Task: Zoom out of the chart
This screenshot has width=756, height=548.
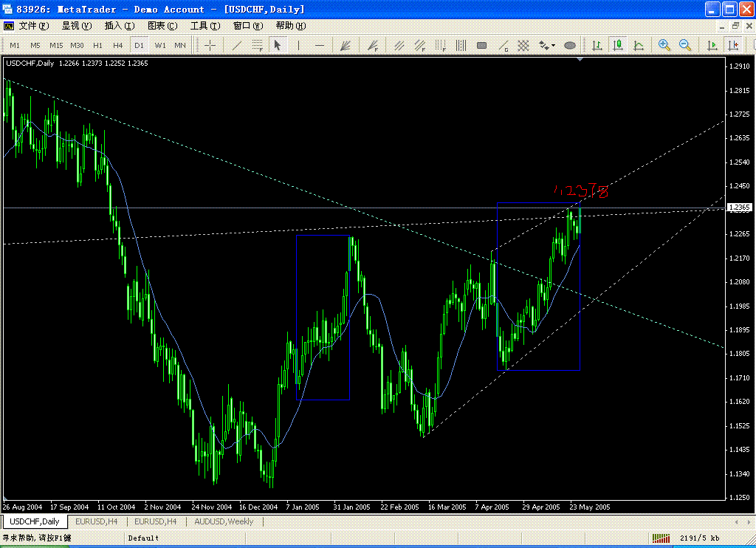Action: pyautogui.click(x=685, y=45)
